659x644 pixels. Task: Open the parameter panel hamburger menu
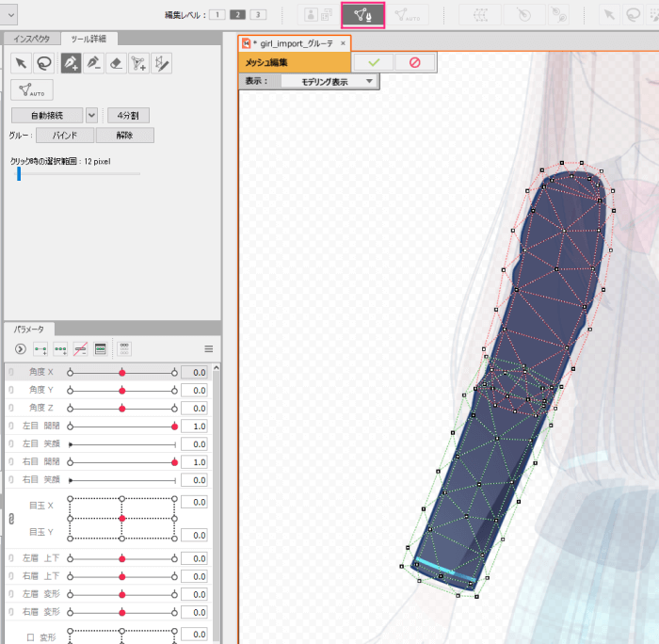[x=208, y=348]
